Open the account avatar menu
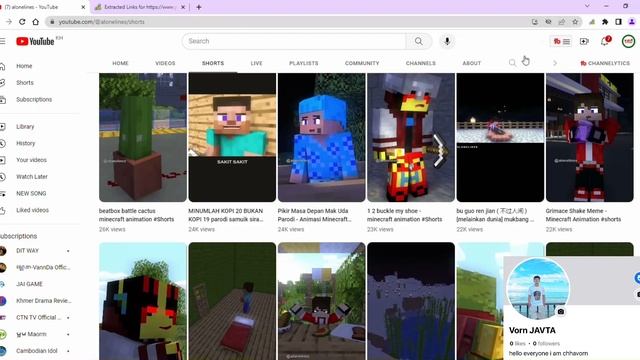Viewport: 640px width, 360px height. tap(628, 41)
